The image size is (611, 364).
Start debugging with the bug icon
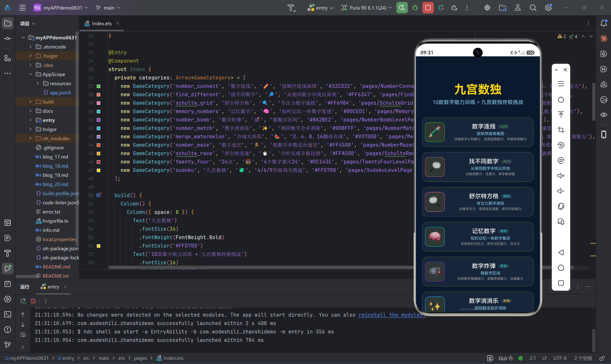[415, 8]
